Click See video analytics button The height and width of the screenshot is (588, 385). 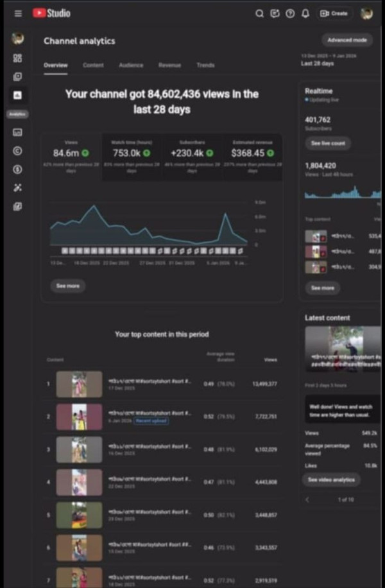[331, 480]
